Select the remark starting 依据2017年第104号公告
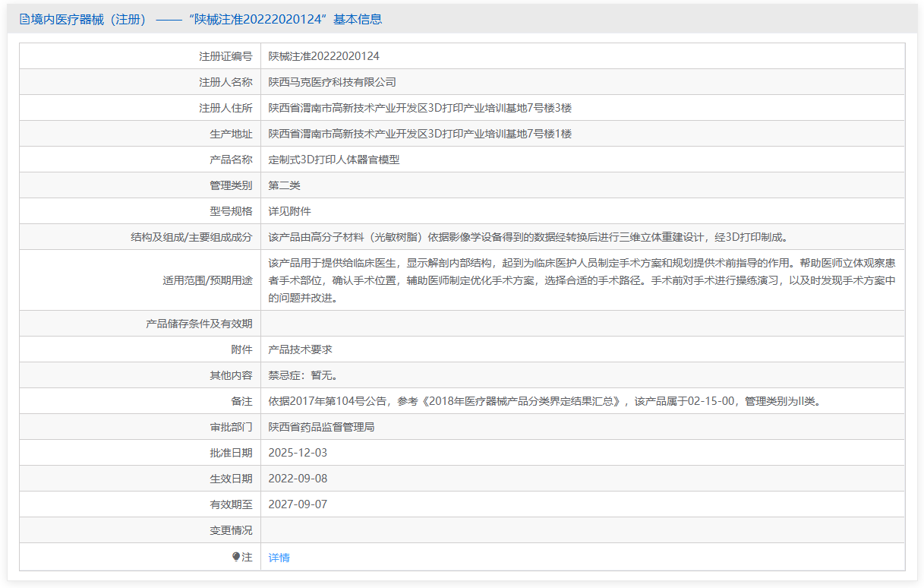Viewport: 924px width, 588px height. 544,401
